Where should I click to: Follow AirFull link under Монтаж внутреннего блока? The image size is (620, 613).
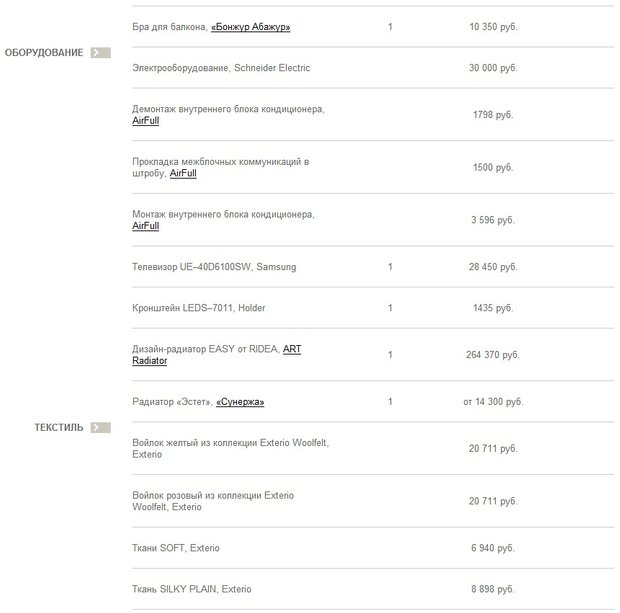[x=145, y=226]
